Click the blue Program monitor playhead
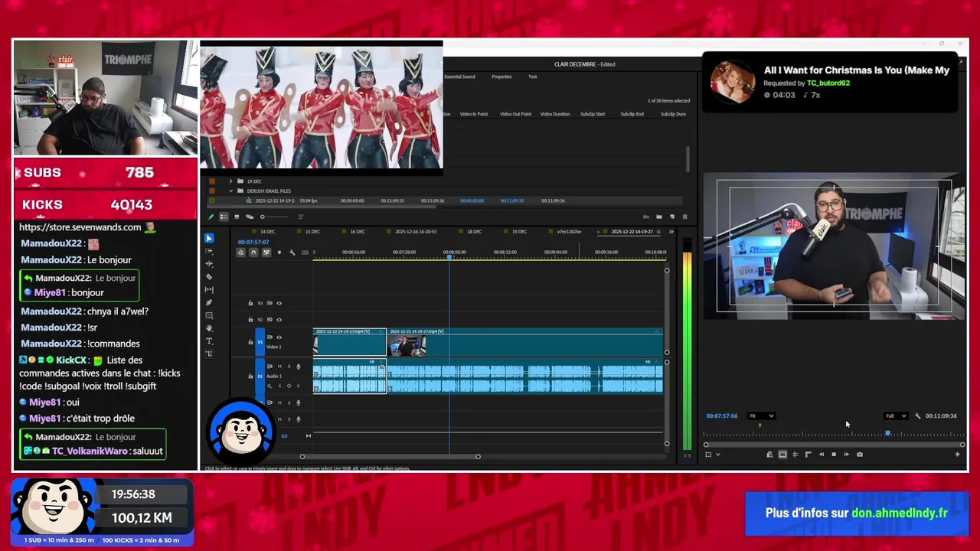This screenshot has height=551, width=980. tap(888, 433)
